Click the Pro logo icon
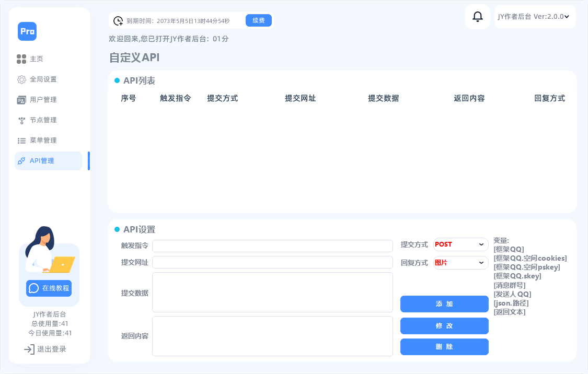Viewport: 588px width, 374px height. [27, 31]
